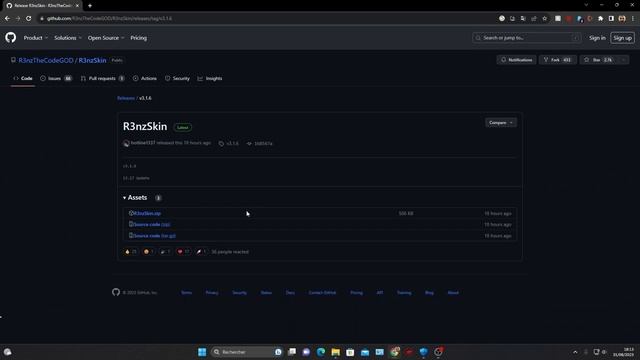Click the laugh emoji reaction
640x360 pixels.
point(149,252)
